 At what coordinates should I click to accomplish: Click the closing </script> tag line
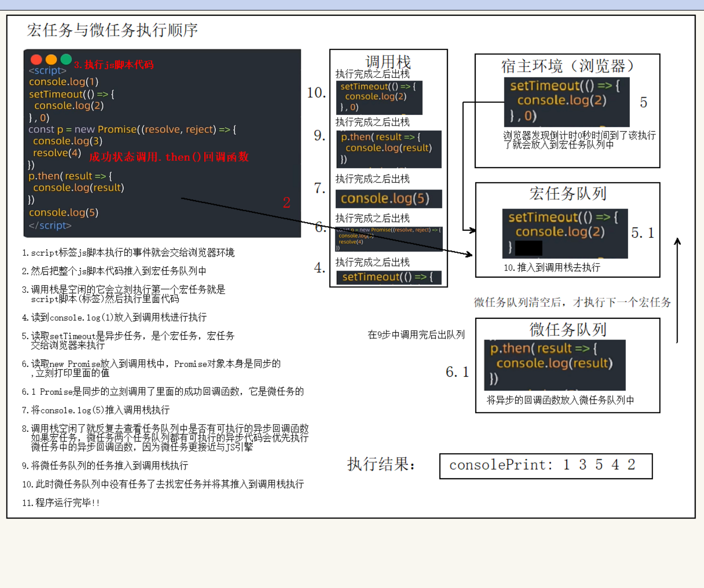pos(50,226)
